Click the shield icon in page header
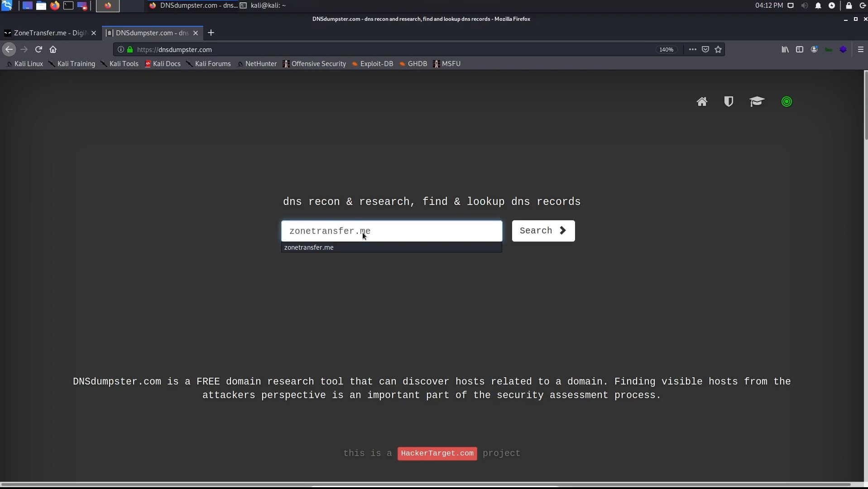The width and height of the screenshot is (868, 489). coord(728,102)
